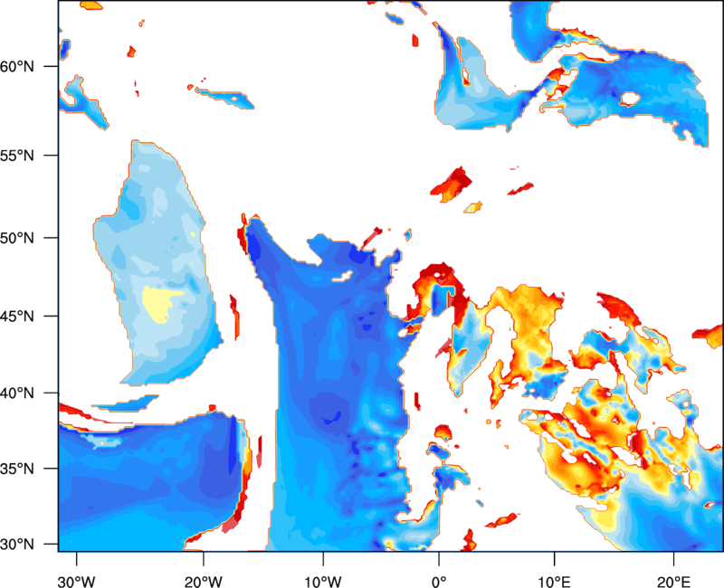Click the 20°E longitude label

[x=673, y=582]
